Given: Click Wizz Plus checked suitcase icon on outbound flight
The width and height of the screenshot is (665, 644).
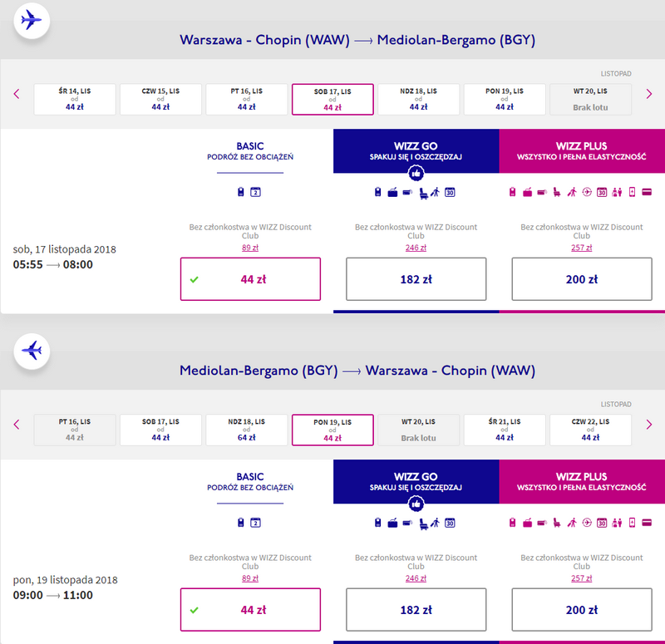Looking at the screenshot, I should [x=527, y=193].
